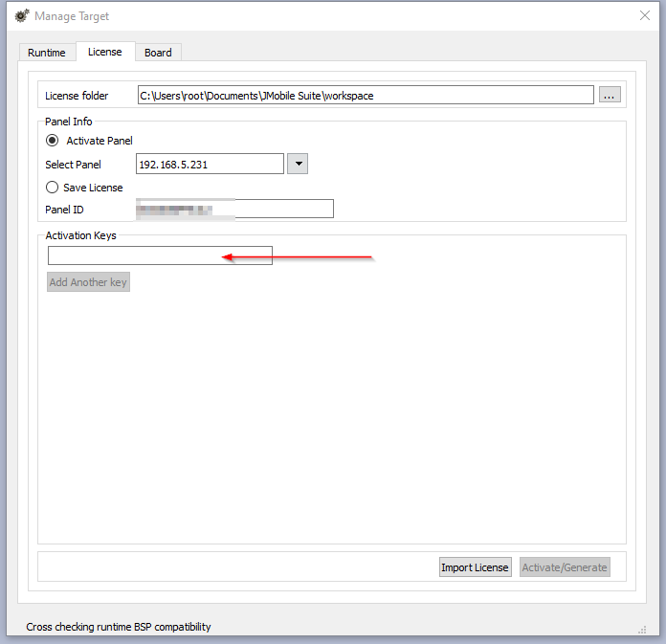The height and width of the screenshot is (644, 666).
Task: Click the Cross checking runtime BSP status text
Action: point(119,627)
